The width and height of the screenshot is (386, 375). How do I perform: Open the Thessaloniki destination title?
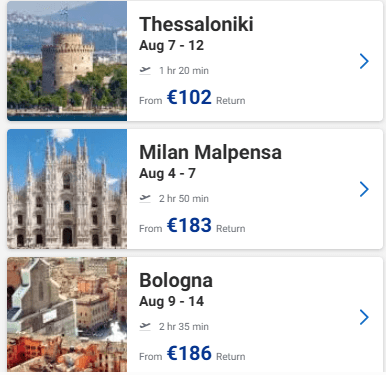coord(196,24)
